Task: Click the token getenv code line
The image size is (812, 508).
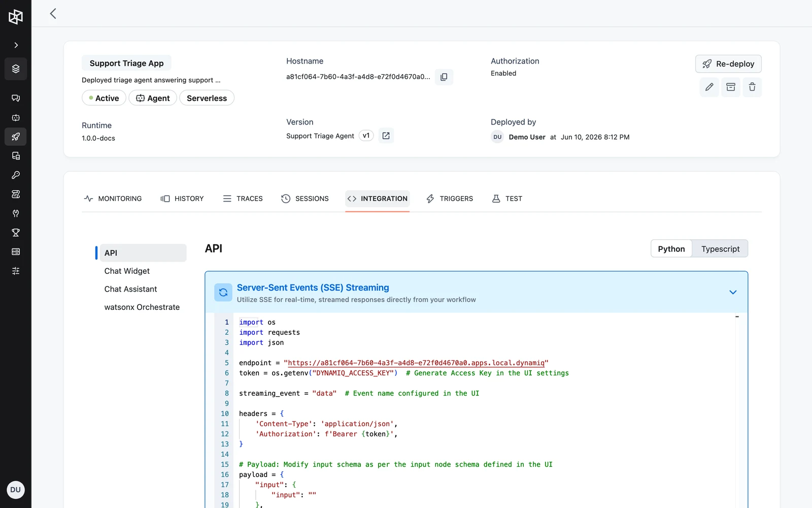Action: [x=404, y=373]
